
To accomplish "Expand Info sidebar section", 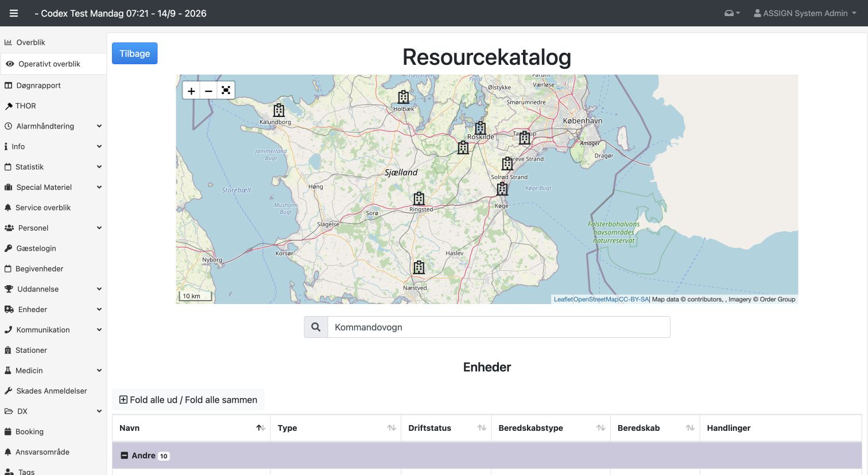I will tap(53, 146).
